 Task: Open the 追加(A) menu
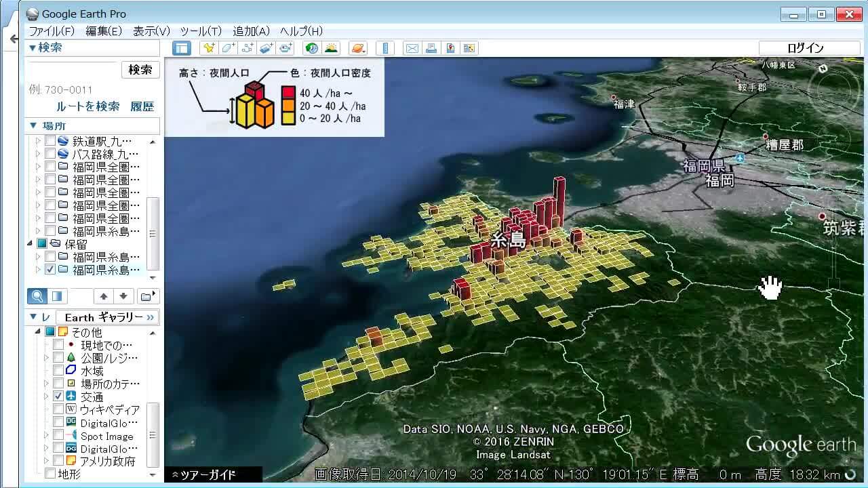pos(251,31)
